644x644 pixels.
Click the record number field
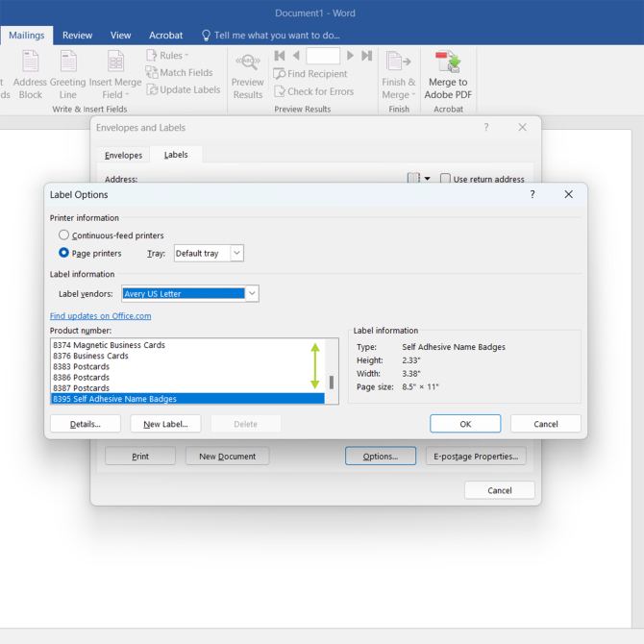tap(323, 56)
